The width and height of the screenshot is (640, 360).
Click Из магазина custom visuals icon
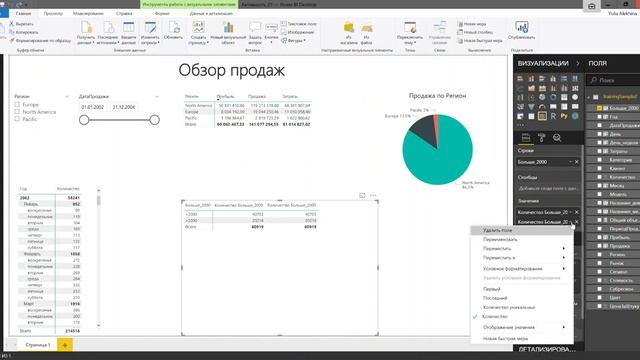tap(349, 27)
